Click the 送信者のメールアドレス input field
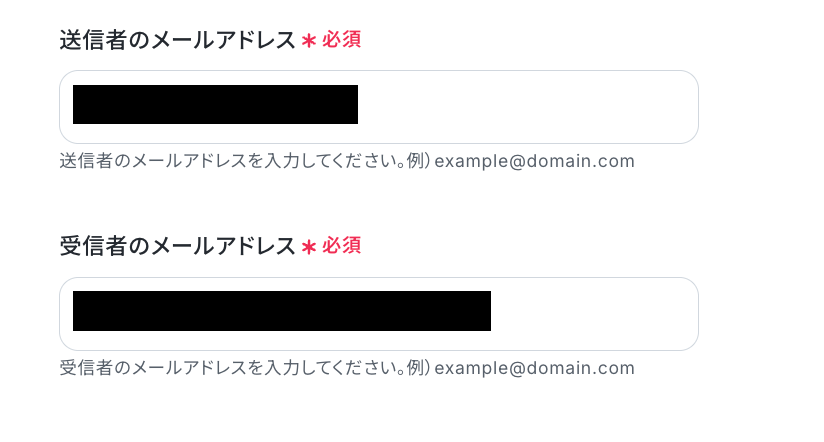This screenshot has height=442, width=824. coord(378,107)
